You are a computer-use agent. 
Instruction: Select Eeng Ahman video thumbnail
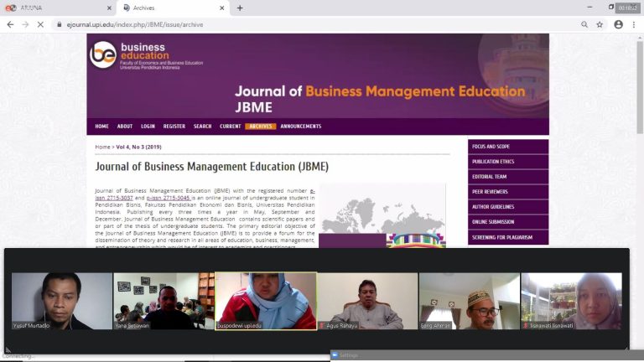(470, 301)
